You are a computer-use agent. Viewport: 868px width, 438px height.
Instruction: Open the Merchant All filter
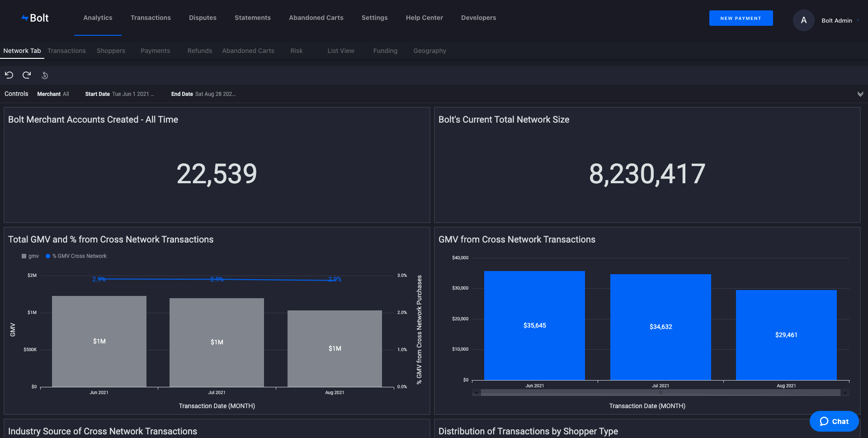[53, 94]
